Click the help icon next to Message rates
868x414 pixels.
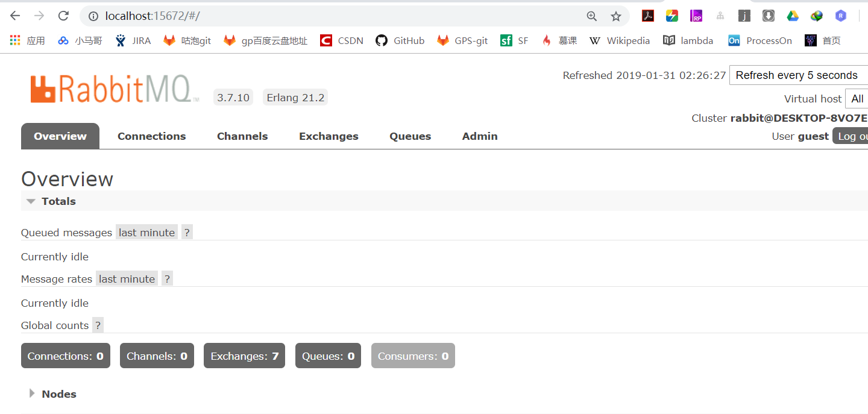[x=167, y=278]
